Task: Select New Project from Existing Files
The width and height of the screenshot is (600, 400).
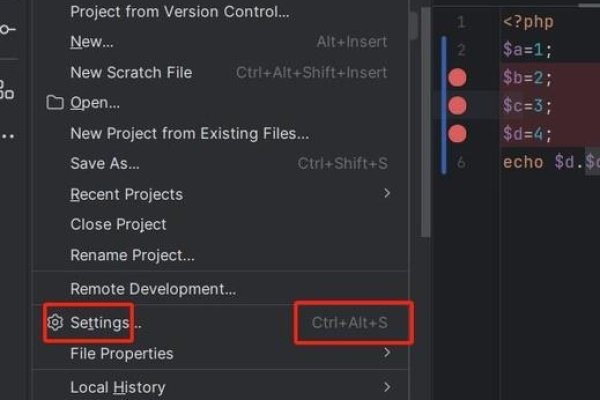Action: click(189, 133)
